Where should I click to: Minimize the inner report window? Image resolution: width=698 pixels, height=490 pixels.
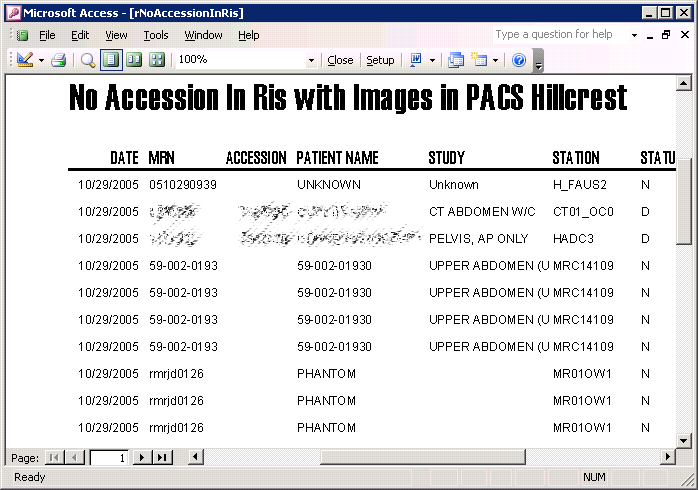point(650,35)
